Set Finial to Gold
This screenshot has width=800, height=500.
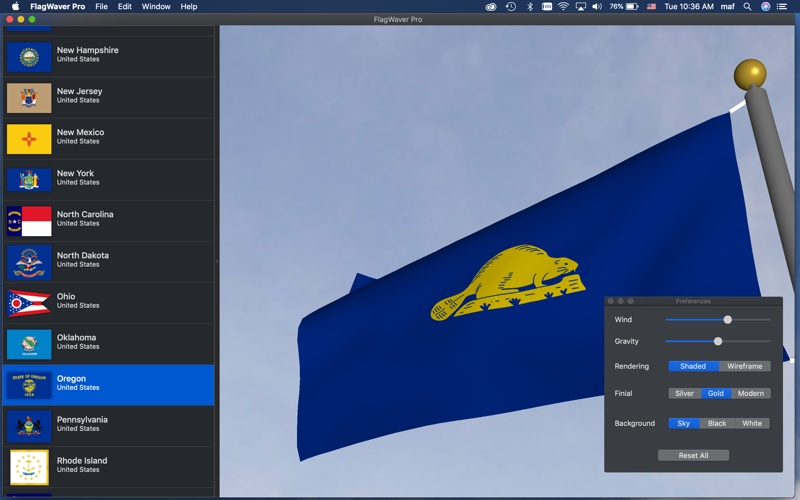(x=716, y=393)
